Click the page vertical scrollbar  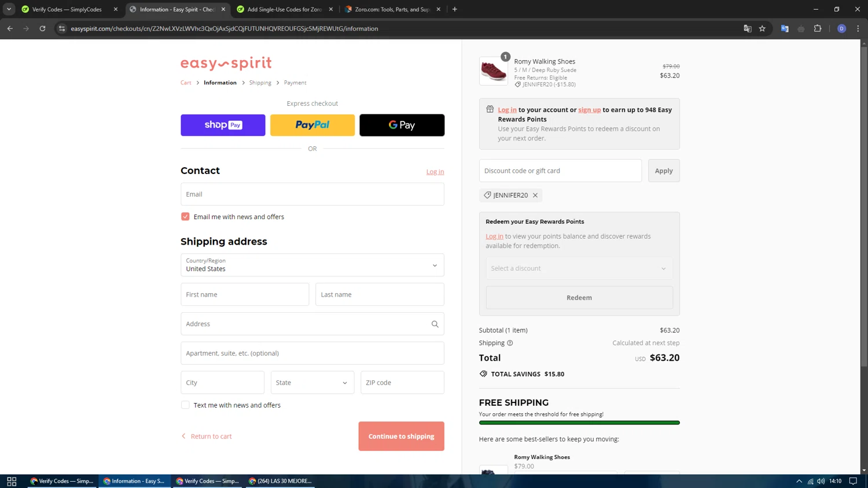pyautogui.click(x=864, y=206)
